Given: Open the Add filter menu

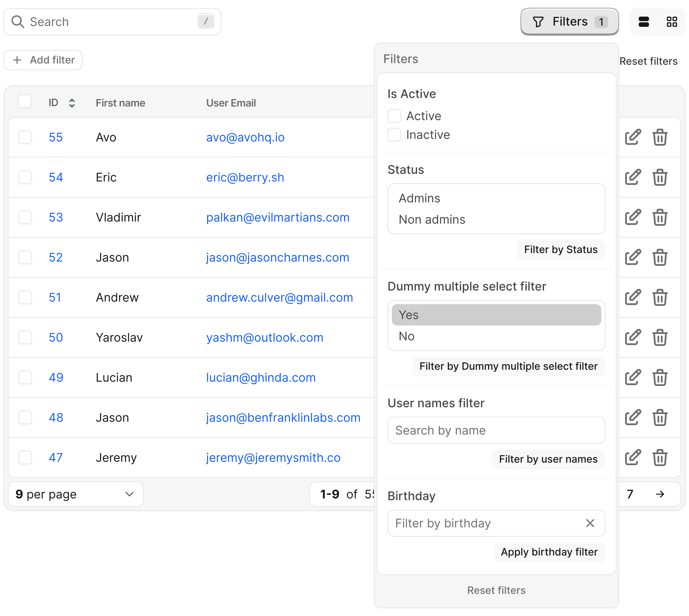Looking at the screenshot, I should click(43, 60).
